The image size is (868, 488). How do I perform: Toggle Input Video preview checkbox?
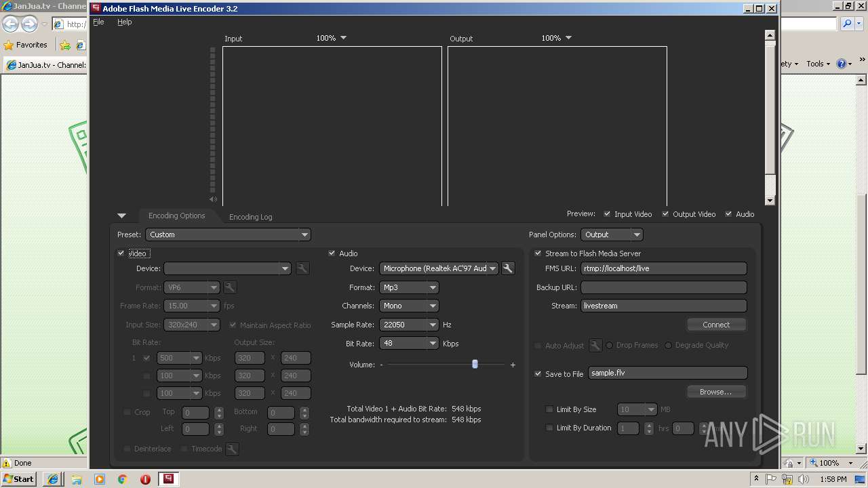607,214
